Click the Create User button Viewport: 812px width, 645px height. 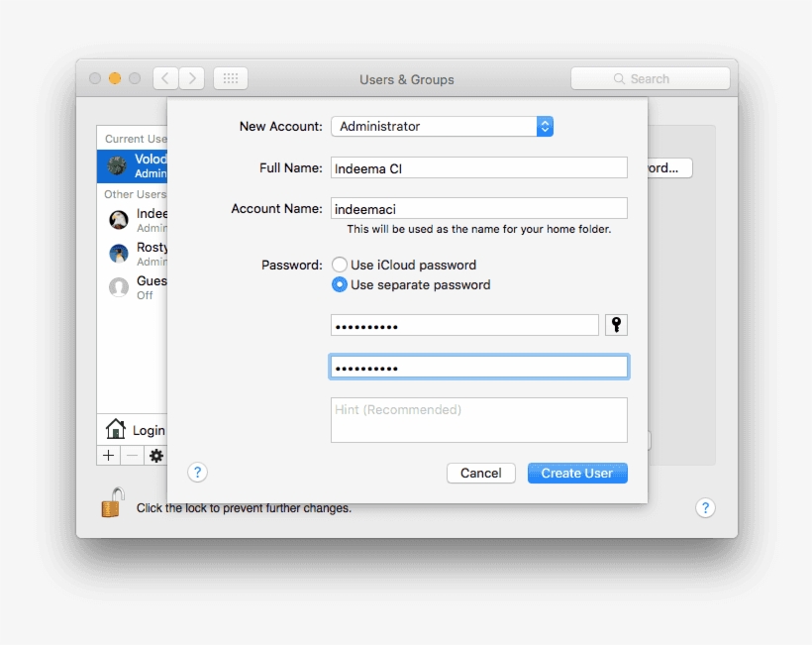click(577, 473)
